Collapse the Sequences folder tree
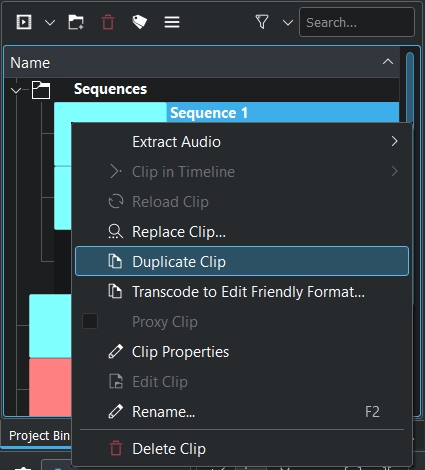Viewport: 425px width, 470px height. 16,90
